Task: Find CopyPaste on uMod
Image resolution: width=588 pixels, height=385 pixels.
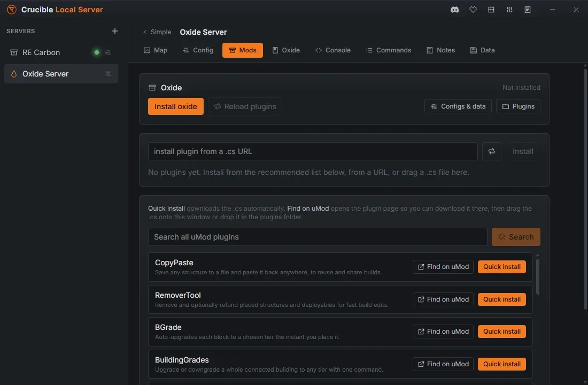Action: click(x=443, y=267)
